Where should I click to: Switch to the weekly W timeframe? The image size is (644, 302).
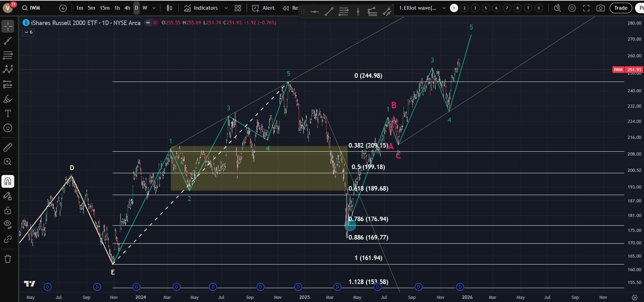tap(145, 8)
